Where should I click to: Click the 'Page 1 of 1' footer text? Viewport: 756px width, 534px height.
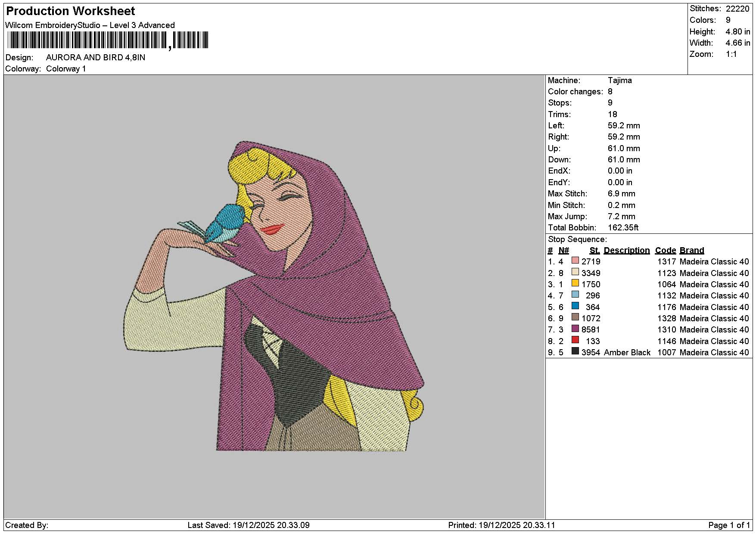(x=729, y=525)
